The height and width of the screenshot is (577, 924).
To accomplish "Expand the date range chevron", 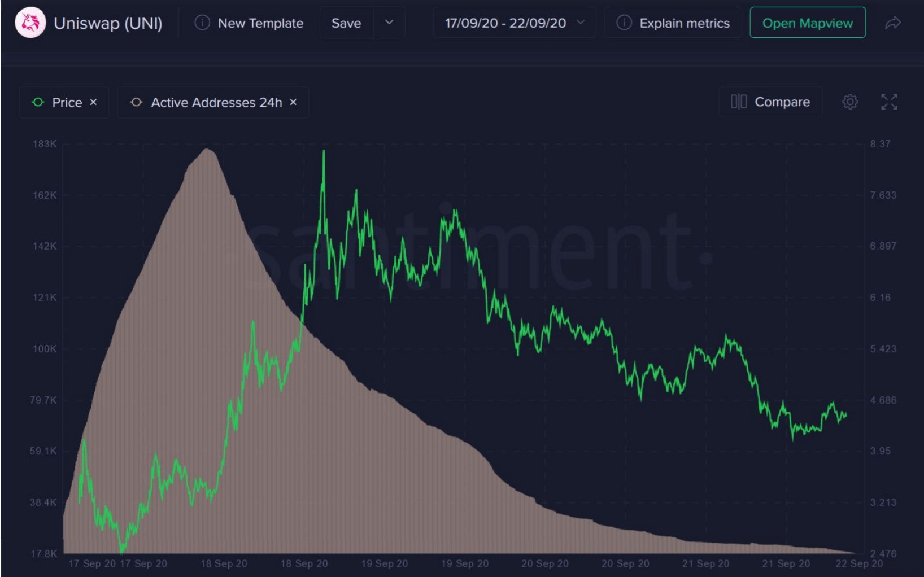I will 581,23.
